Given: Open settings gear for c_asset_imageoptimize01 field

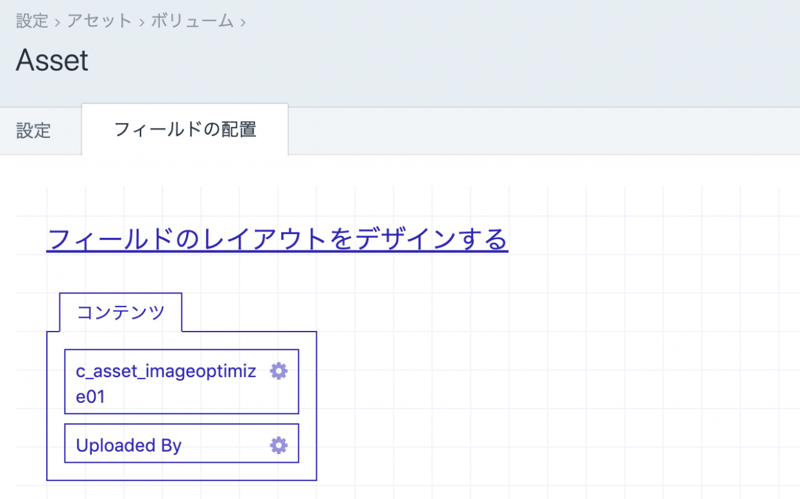Looking at the screenshot, I should click(x=279, y=371).
